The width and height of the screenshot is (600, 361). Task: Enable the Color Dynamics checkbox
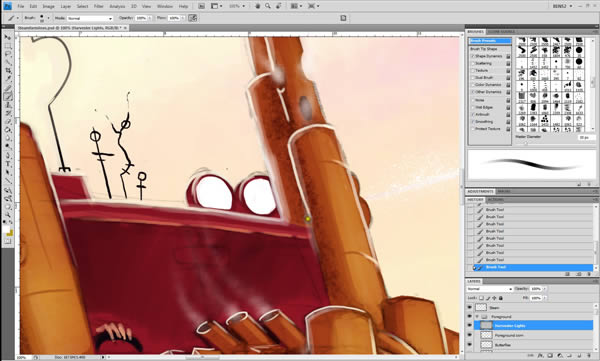[473, 85]
